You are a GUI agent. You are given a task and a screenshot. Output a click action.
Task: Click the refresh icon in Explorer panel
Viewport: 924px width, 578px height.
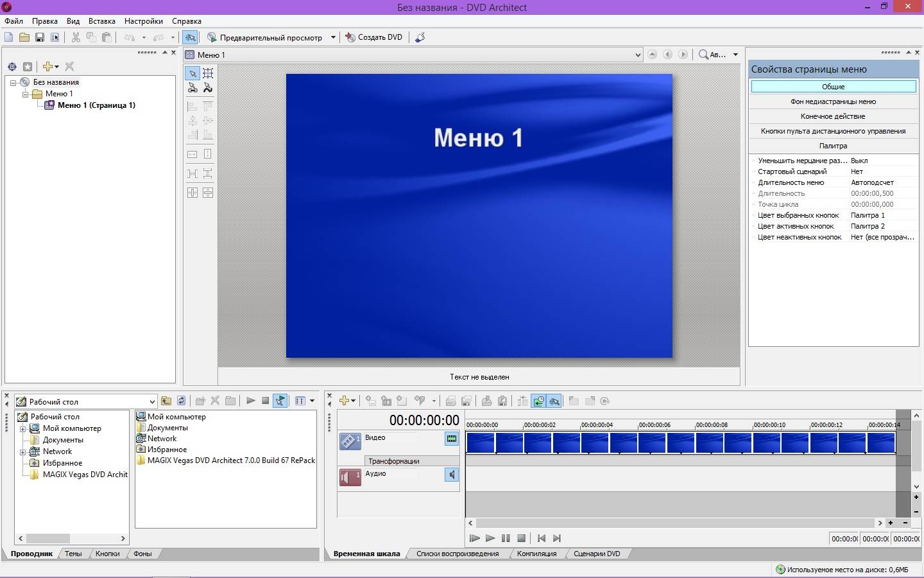pyautogui.click(x=182, y=401)
